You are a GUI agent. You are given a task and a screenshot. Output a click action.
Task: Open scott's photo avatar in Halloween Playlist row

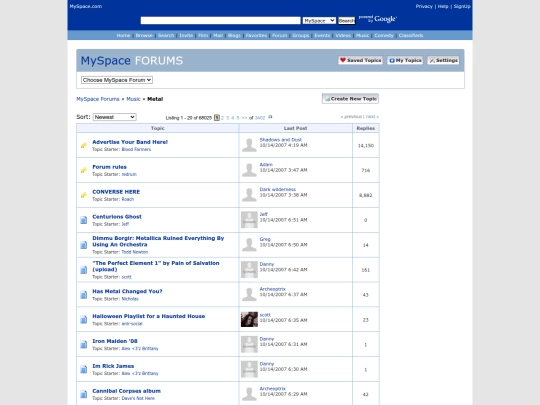point(249,319)
